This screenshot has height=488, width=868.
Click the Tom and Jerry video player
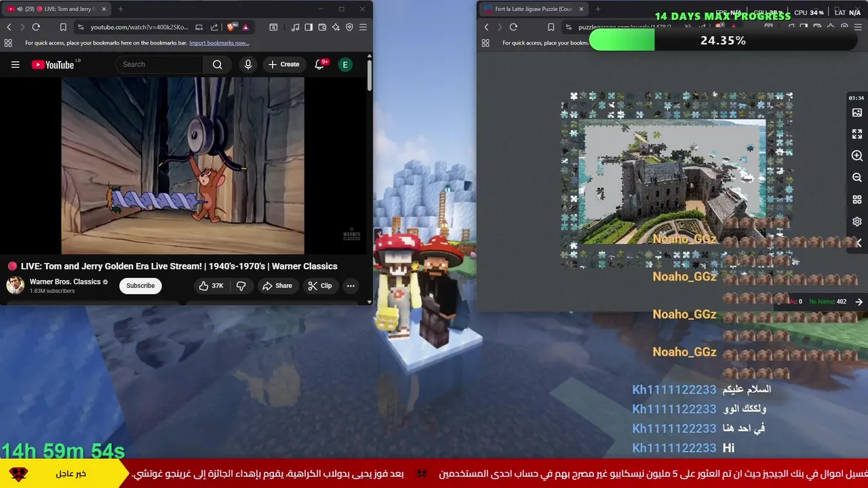click(x=182, y=165)
